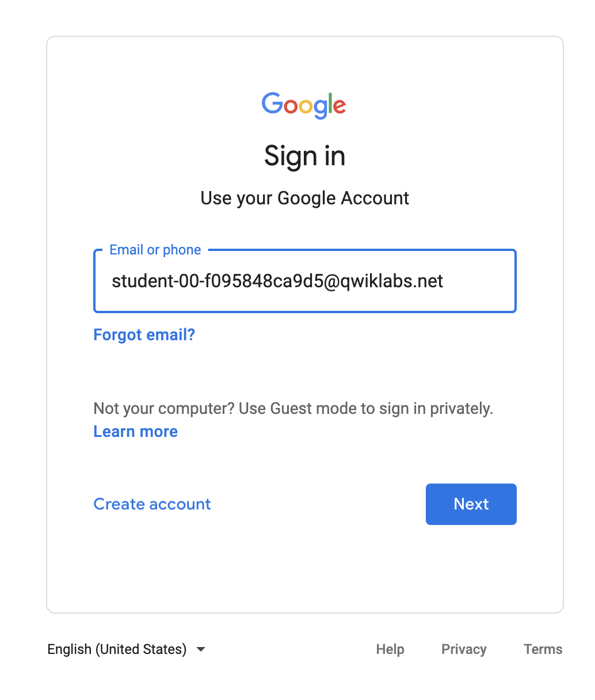Click Forgot email?
This screenshot has width=595, height=700.
(x=144, y=334)
